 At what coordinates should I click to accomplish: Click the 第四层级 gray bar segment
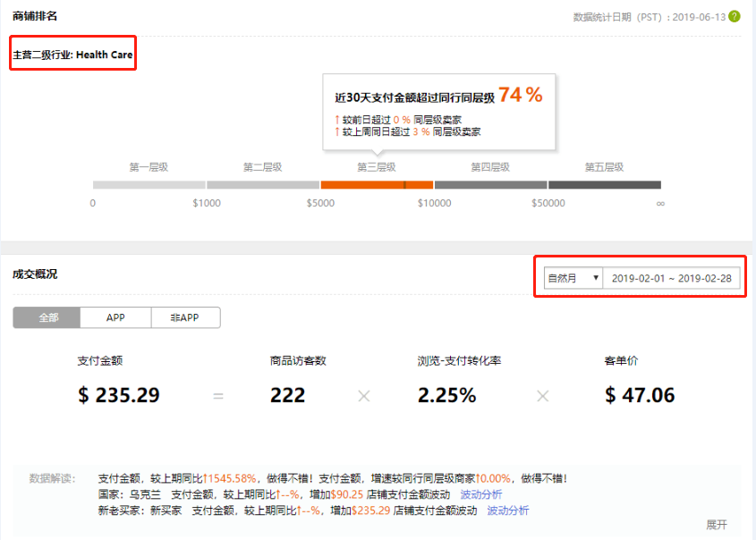(x=490, y=185)
